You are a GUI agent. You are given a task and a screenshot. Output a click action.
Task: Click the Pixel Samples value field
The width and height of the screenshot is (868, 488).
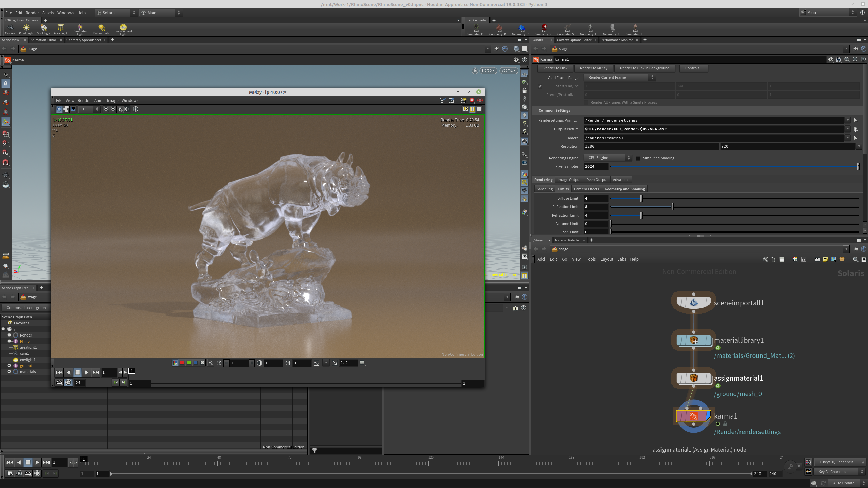click(596, 166)
